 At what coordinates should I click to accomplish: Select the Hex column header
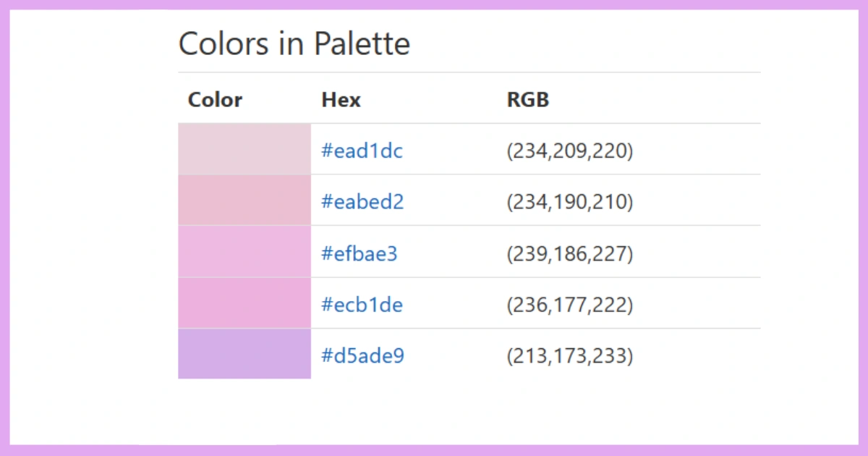pyautogui.click(x=340, y=100)
